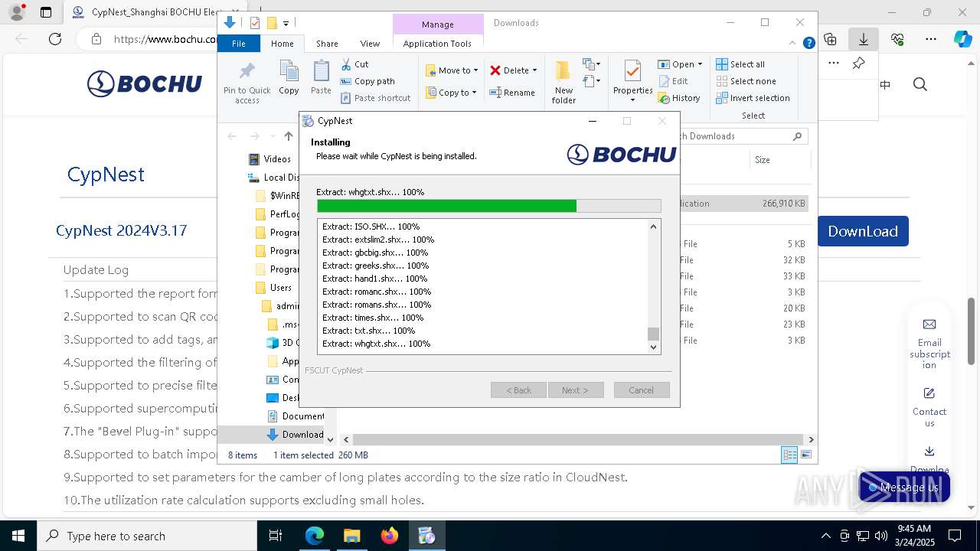Screen dimensions: 980x551
Task: Switch to the View ribbon tab
Action: point(370,44)
